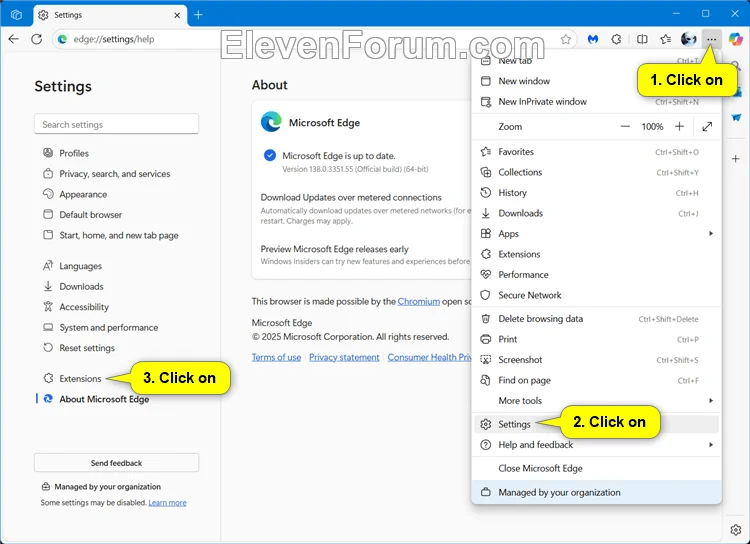Choose Print from the menu

tap(596, 339)
